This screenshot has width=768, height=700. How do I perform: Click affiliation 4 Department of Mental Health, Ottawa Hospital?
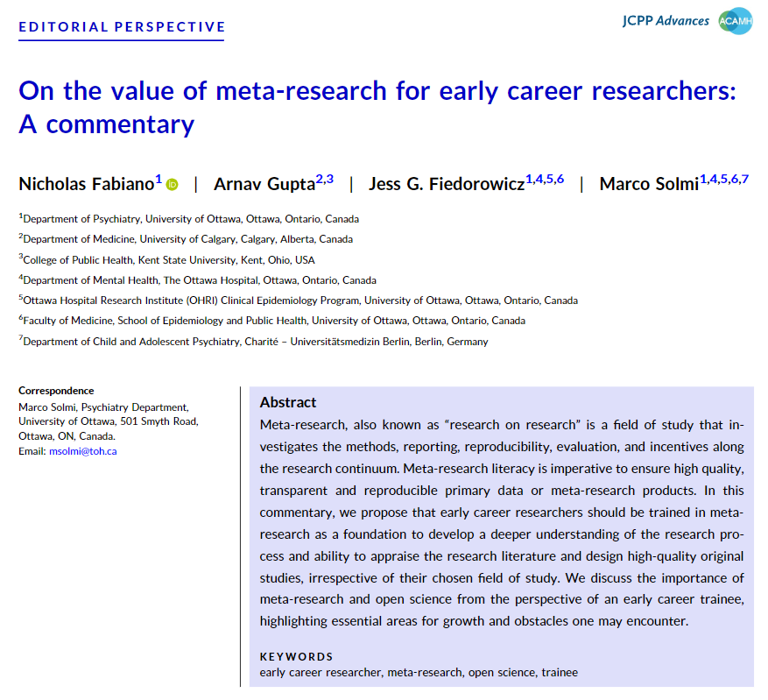[198, 280]
